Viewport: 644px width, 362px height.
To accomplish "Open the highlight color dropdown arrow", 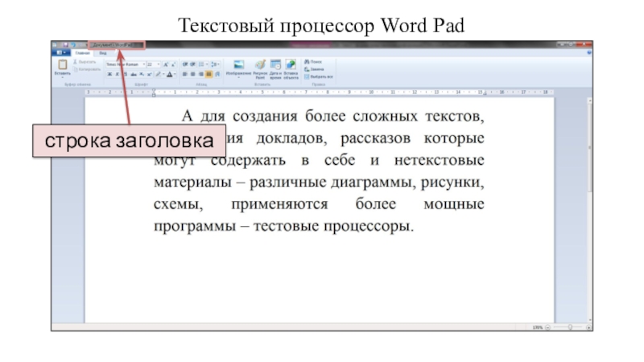I will (x=163, y=74).
